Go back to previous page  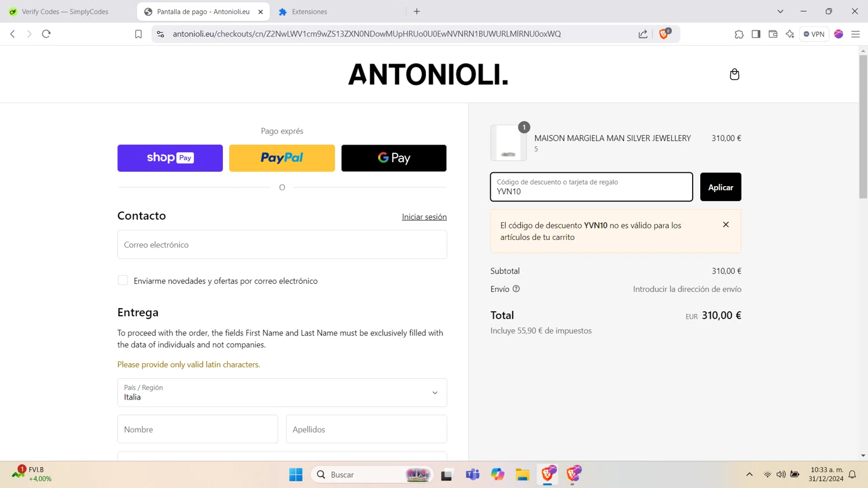13,34
